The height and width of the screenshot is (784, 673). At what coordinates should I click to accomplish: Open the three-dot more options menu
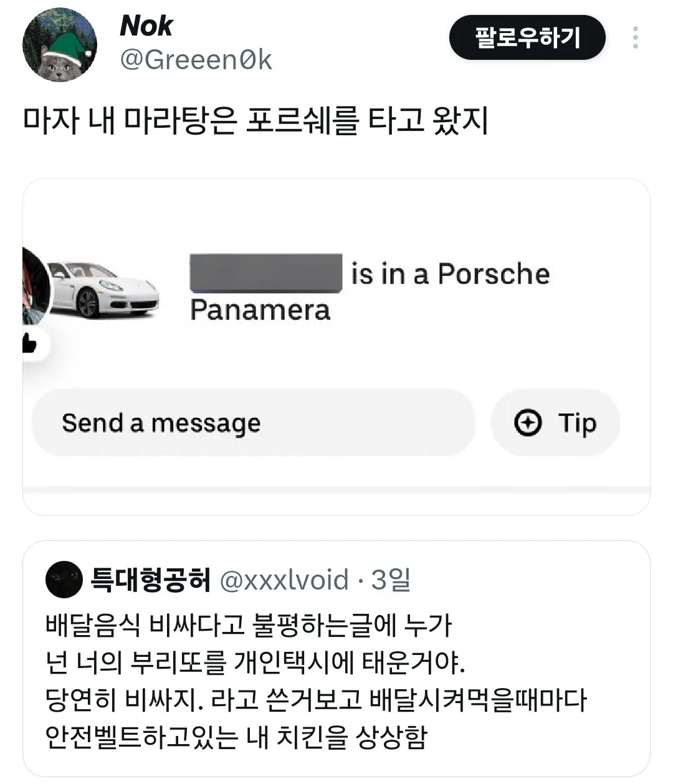tap(635, 38)
